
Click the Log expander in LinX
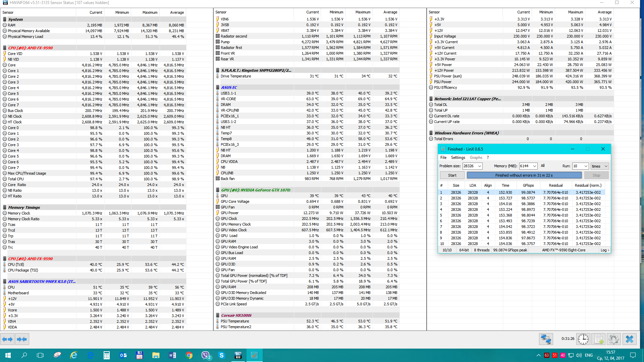[605, 250]
